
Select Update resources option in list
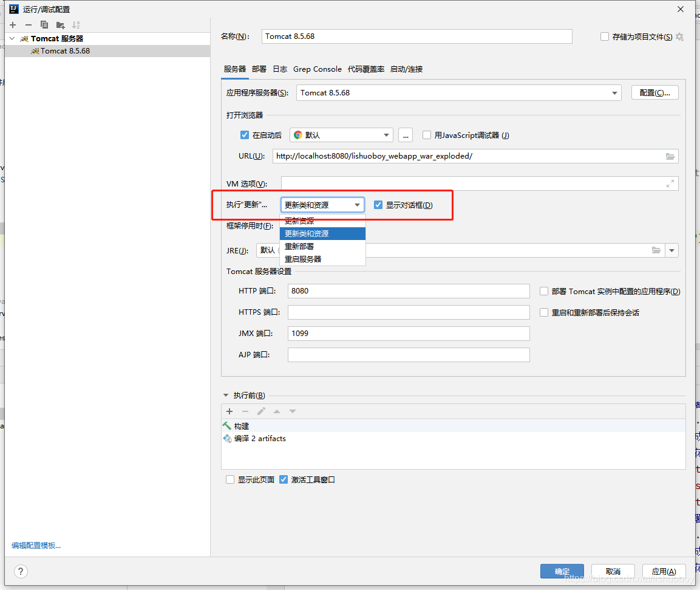click(x=322, y=221)
